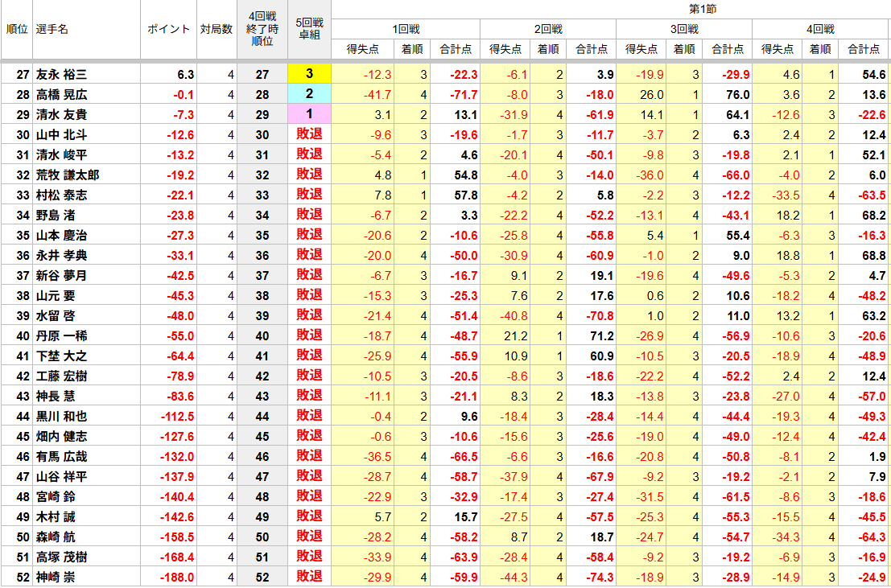Click the 敗退 cell in 山中 北斗 row

coord(310,134)
